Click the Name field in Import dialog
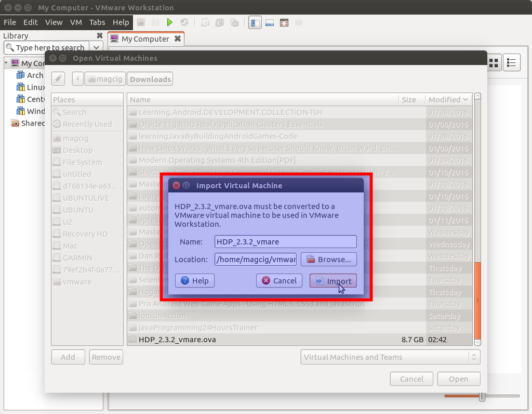 pyautogui.click(x=286, y=242)
